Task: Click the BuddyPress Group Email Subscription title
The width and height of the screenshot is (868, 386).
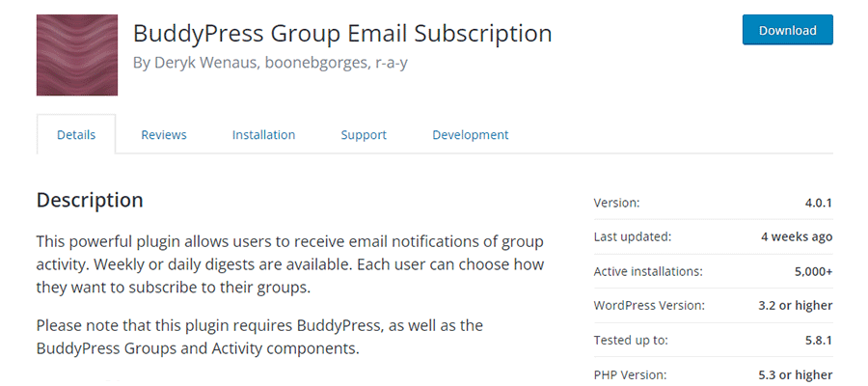Action: (x=342, y=33)
